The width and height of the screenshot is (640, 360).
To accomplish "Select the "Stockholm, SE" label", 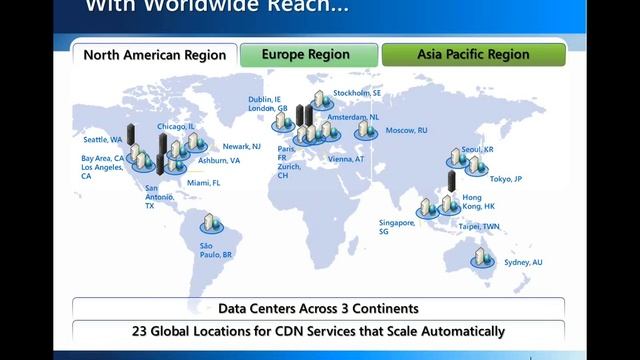I will tap(357, 93).
